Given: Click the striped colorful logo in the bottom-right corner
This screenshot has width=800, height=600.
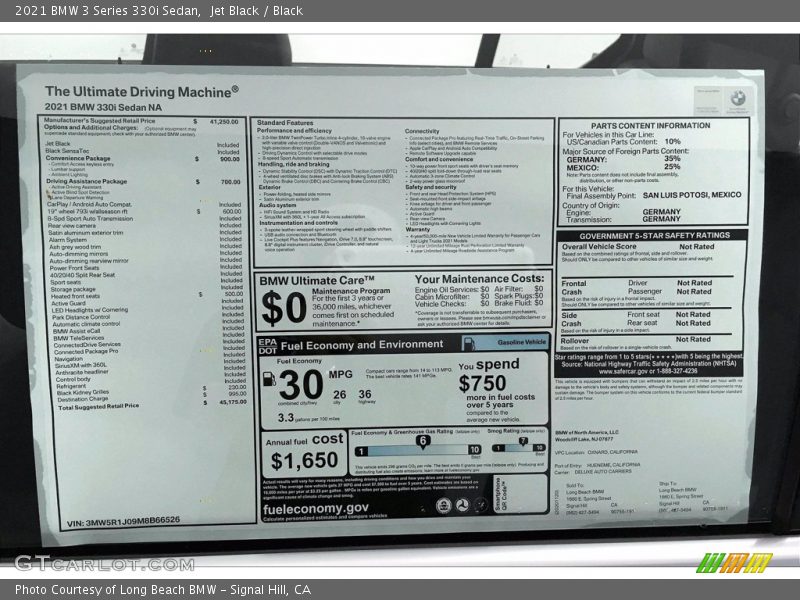Looking at the screenshot, I should [734, 562].
